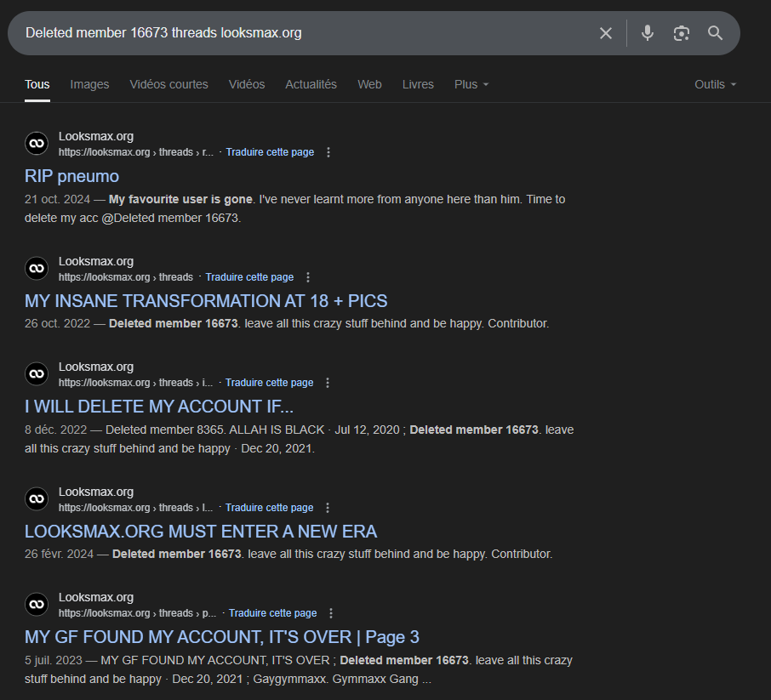Open the Outils dropdown

point(716,84)
